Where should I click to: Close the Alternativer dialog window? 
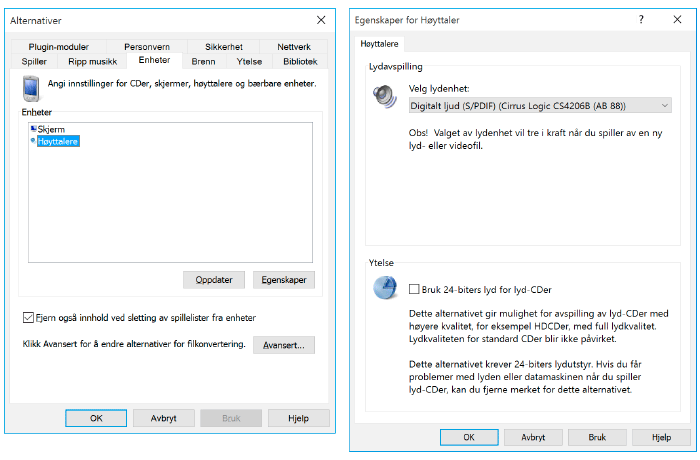[321, 19]
